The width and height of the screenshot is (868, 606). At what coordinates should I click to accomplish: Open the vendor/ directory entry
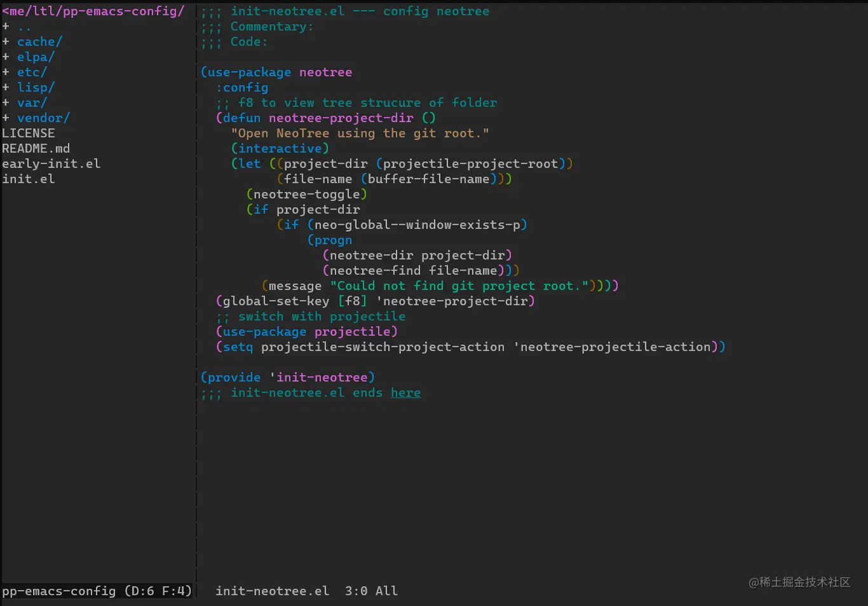pos(43,118)
